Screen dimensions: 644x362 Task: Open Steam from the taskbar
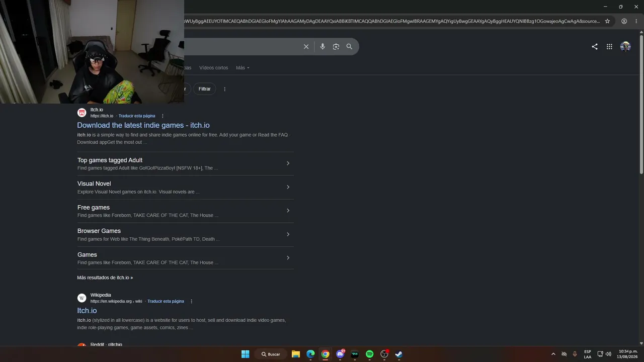point(399,354)
